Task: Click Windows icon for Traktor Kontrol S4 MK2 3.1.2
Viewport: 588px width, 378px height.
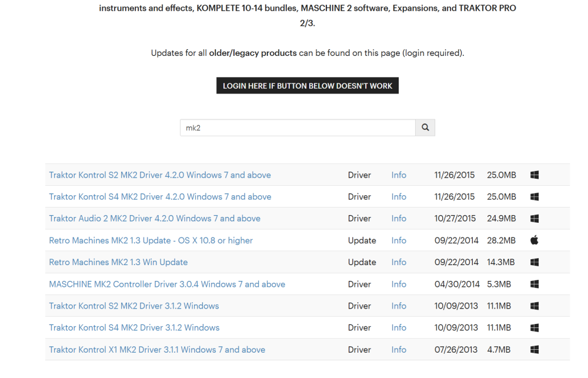Action: [x=534, y=327]
